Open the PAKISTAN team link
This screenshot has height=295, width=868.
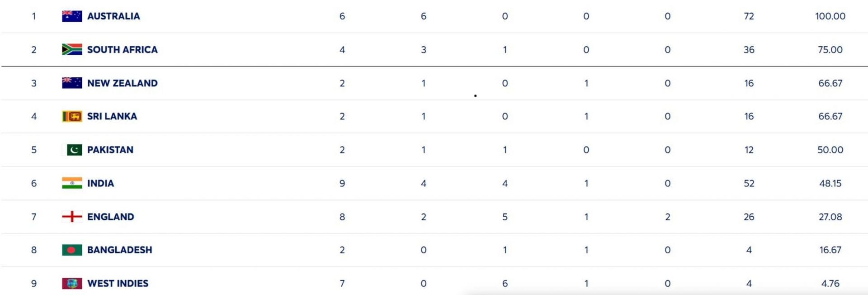tap(110, 150)
